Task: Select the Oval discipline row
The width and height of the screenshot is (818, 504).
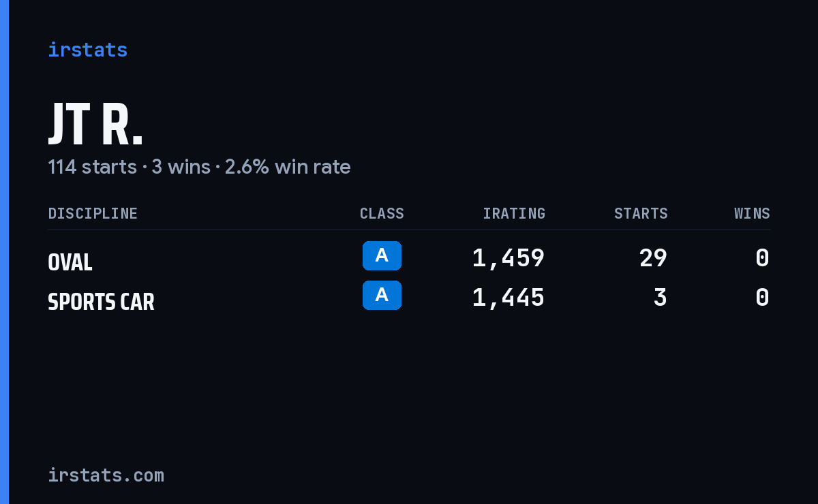Action: 409,258
